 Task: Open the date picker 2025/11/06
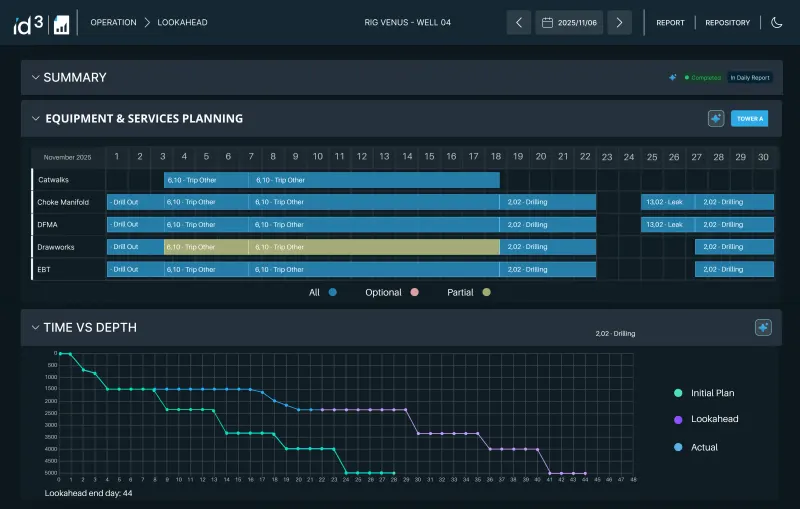tap(569, 22)
